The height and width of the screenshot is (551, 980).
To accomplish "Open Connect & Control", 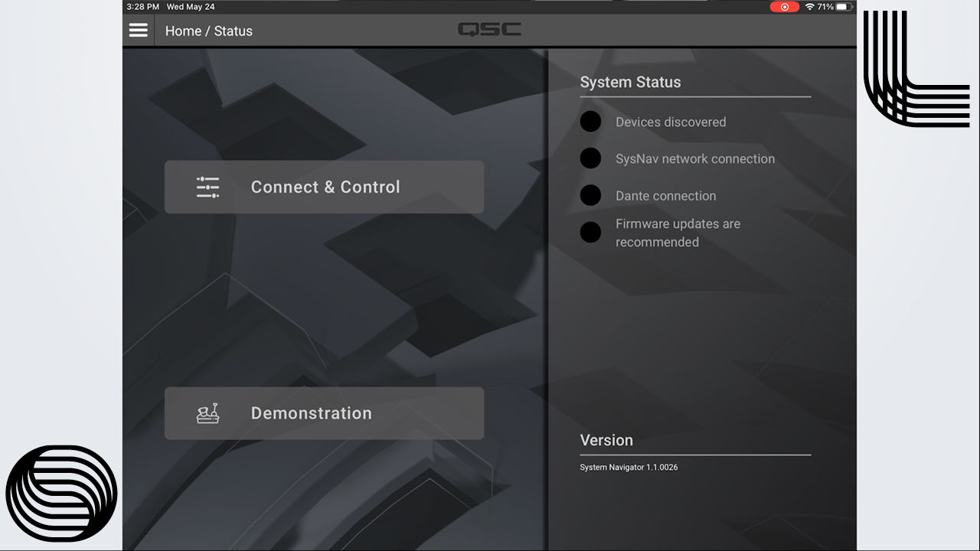I will click(325, 187).
